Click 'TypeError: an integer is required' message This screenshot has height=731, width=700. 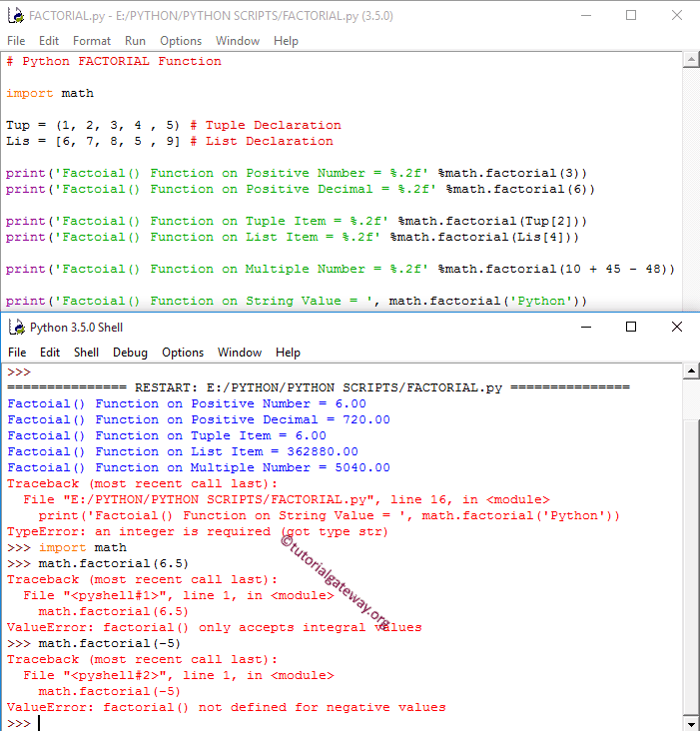[198, 531]
